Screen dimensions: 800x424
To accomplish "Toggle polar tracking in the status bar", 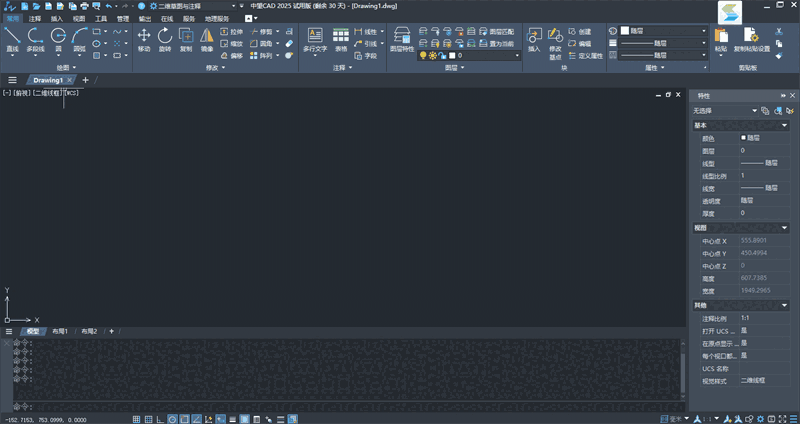I will [x=172, y=419].
